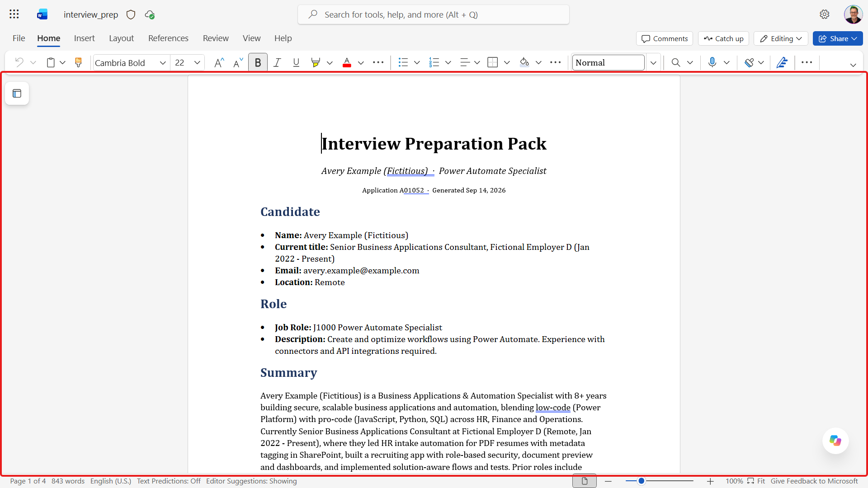
Task: Click the Word app icon
Action: 42,14
